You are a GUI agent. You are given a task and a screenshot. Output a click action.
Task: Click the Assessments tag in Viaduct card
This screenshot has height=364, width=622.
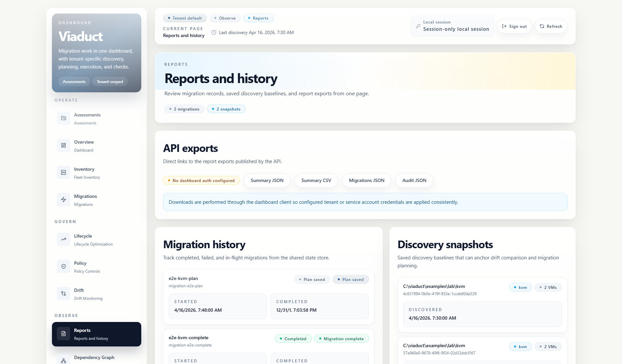pos(74,81)
